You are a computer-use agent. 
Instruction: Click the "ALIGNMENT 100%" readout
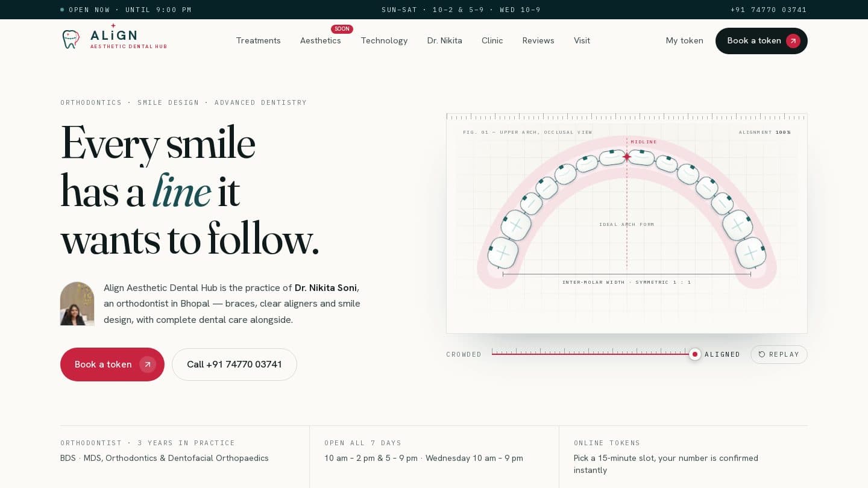[x=765, y=132]
